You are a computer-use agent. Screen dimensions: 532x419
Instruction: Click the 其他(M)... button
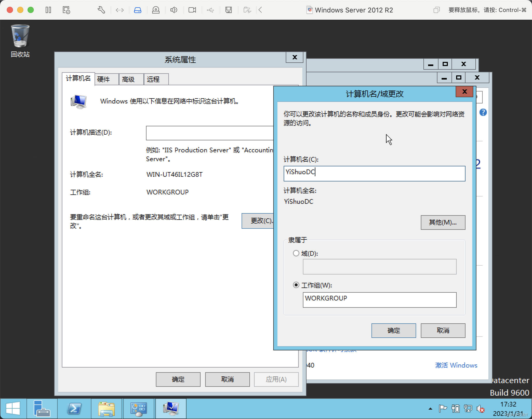tap(443, 222)
